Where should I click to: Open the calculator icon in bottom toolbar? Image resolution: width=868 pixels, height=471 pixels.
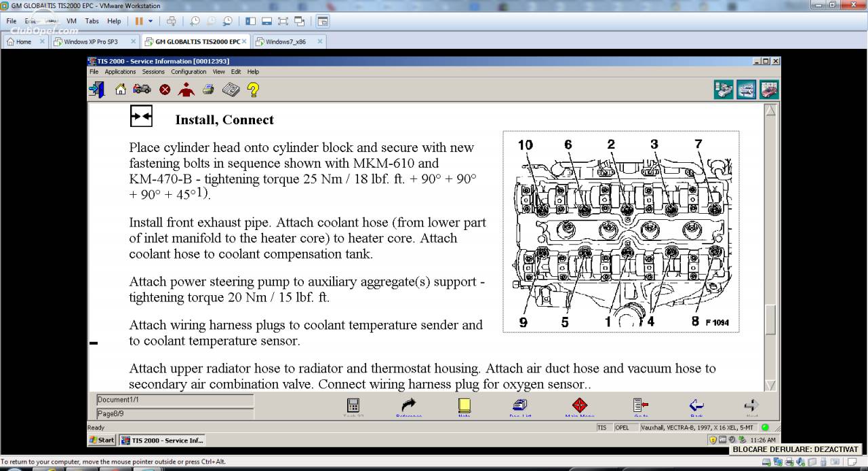[353, 407]
